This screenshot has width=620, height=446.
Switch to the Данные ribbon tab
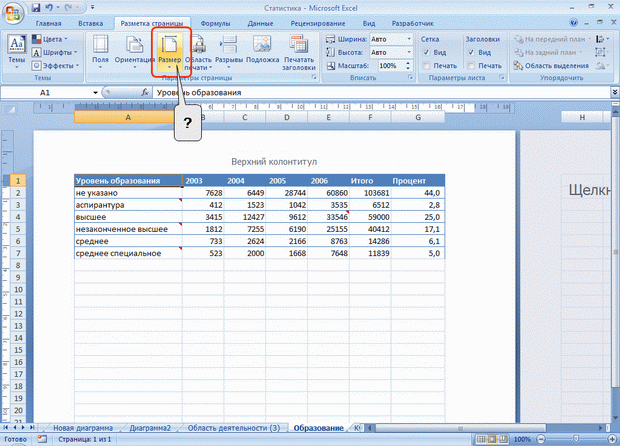pyautogui.click(x=260, y=23)
